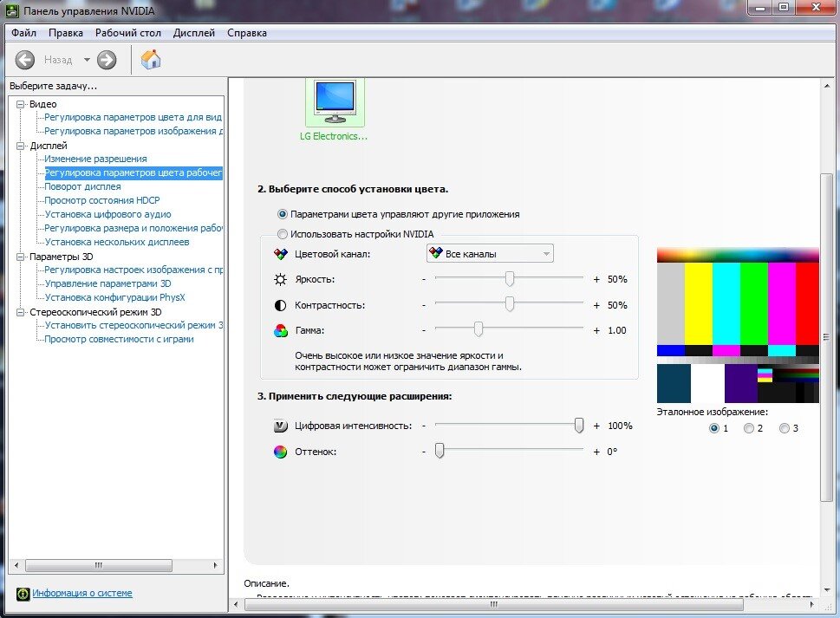Click the color channel icon beside Цветовой канал
Image resolution: width=840 pixels, height=618 pixels.
280,254
